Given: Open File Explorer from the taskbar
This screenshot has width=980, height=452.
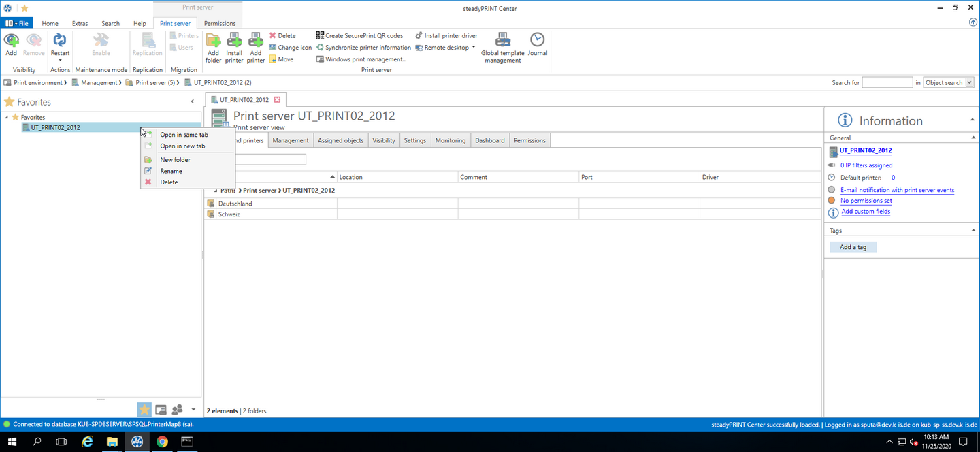Looking at the screenshot, I should pos(112,442).
